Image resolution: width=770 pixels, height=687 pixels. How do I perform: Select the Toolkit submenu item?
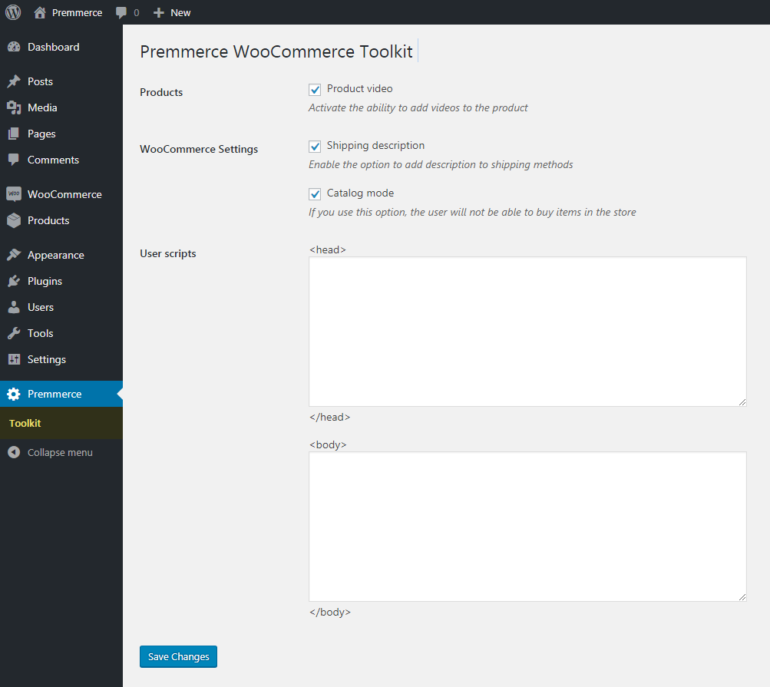click(x=25, y=423)
